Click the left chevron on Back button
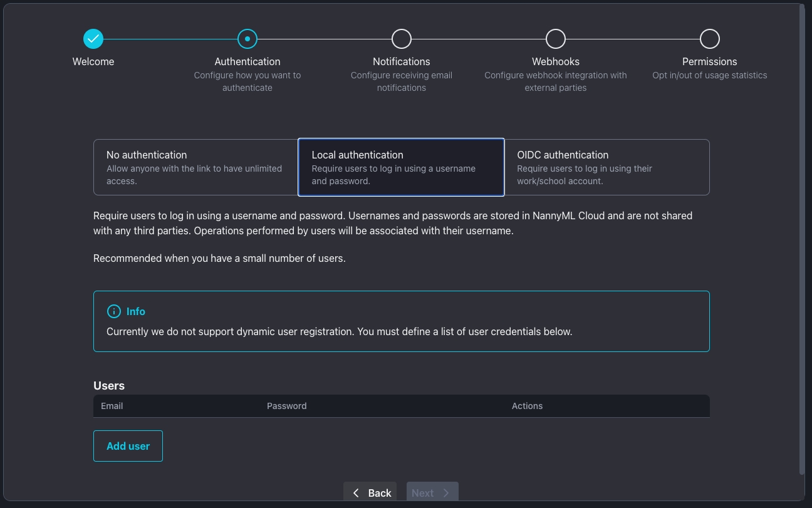The width and height of the screenshot is (812, 508). [356, 493]
